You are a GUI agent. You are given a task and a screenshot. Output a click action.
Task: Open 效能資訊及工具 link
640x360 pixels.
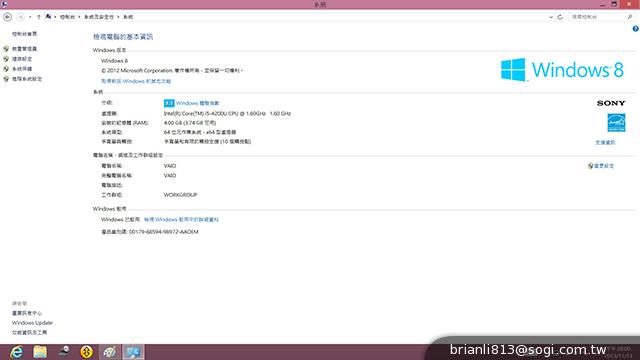pyautogui.click(x=29, y=333)
